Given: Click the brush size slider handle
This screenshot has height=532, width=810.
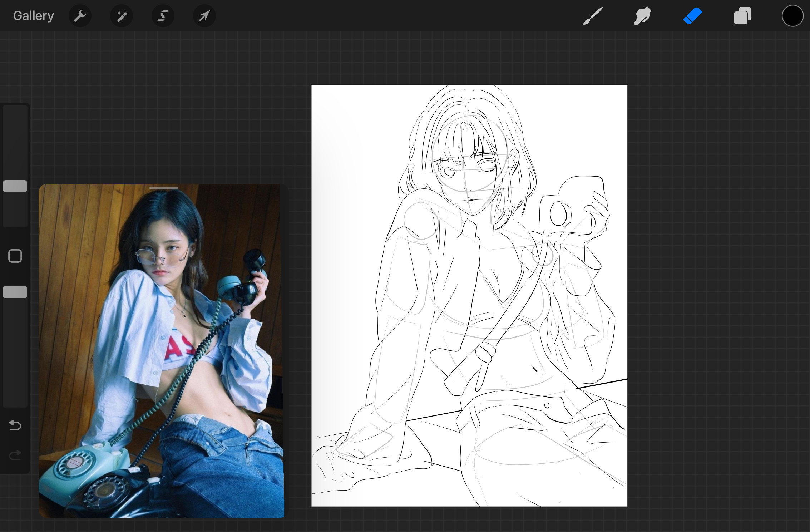Looking at the screenshot, I should click(15, 186).
